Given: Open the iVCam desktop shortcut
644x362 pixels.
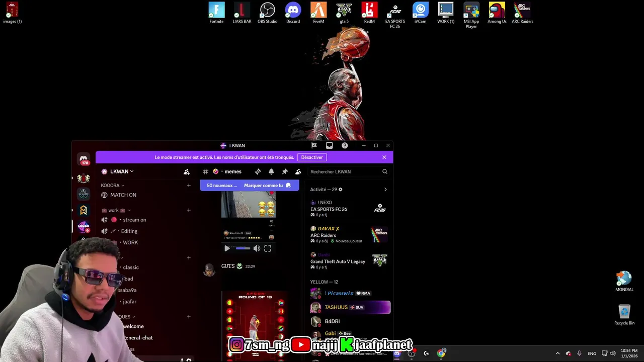Looking at the screenshot, I should coord(420,13).
